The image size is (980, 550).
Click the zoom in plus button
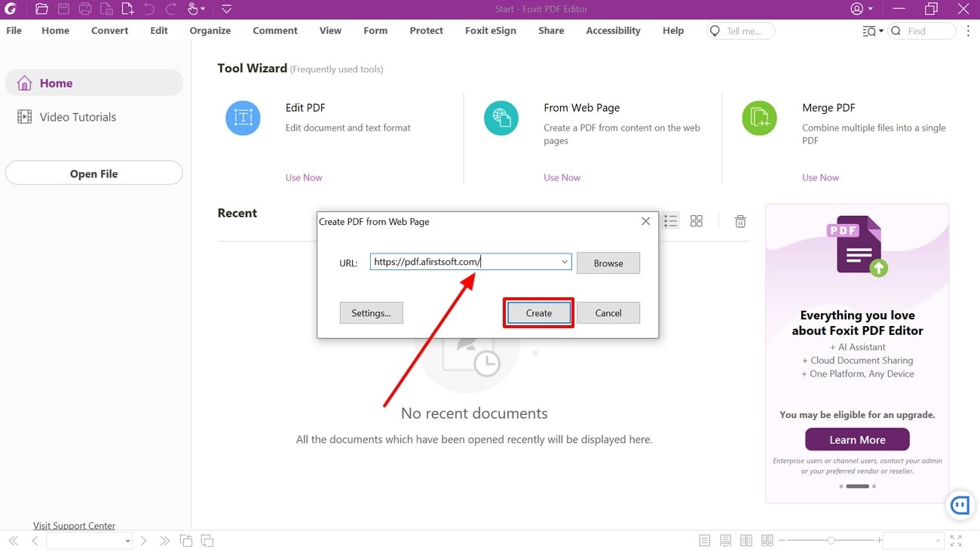click(879, 541)
